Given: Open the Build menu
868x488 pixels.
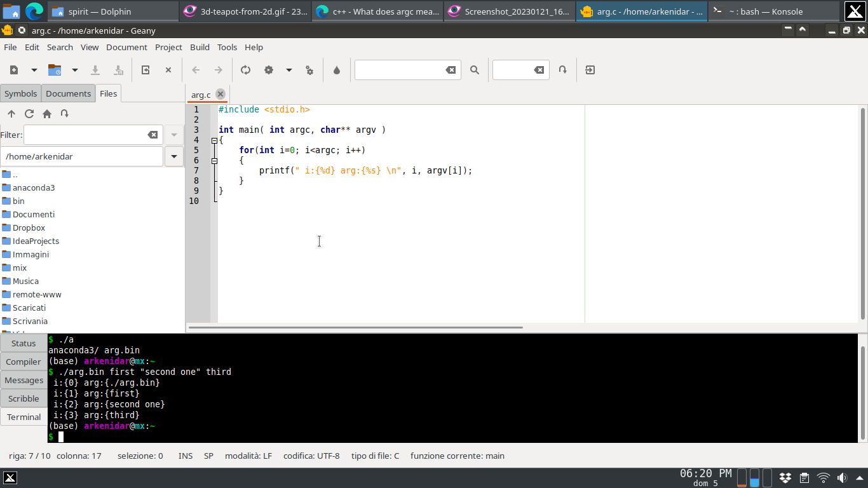Looking at the screenshot, I should click(200, 47).
